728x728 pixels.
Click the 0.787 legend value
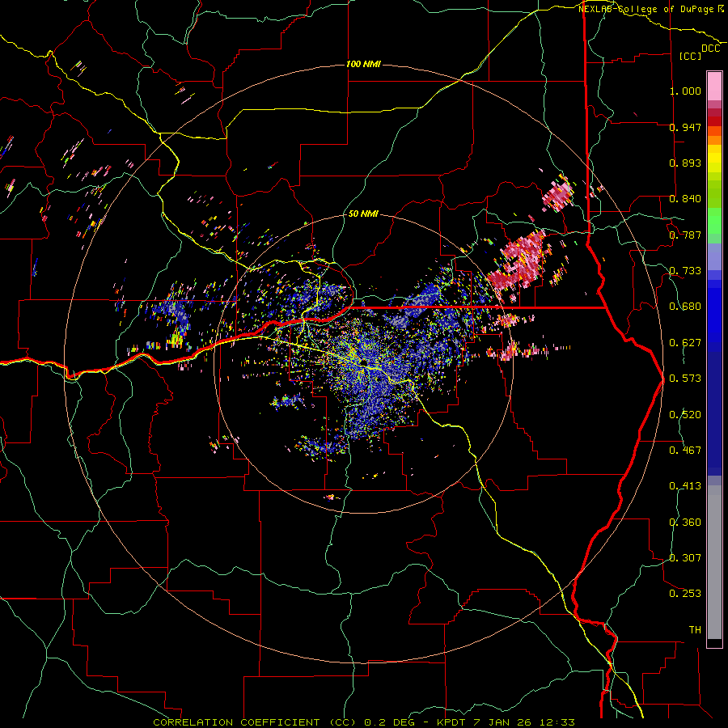(x=685, y=235)
